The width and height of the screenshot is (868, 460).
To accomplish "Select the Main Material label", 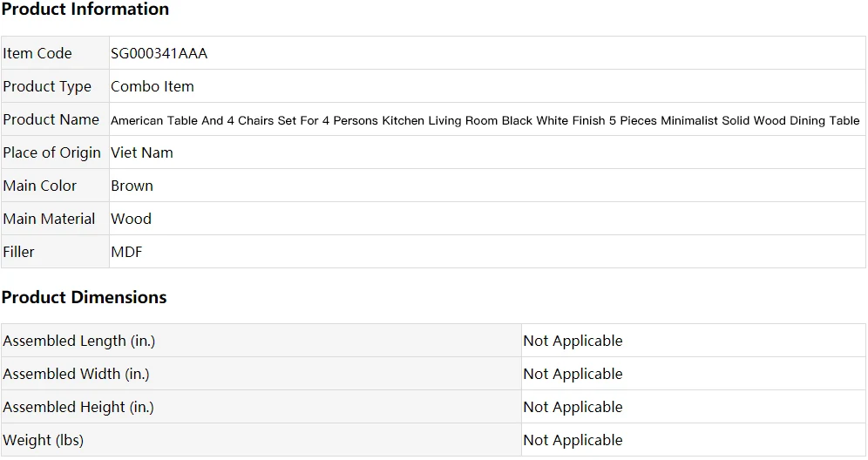I will pyautogui.click(x=49, y=220).
